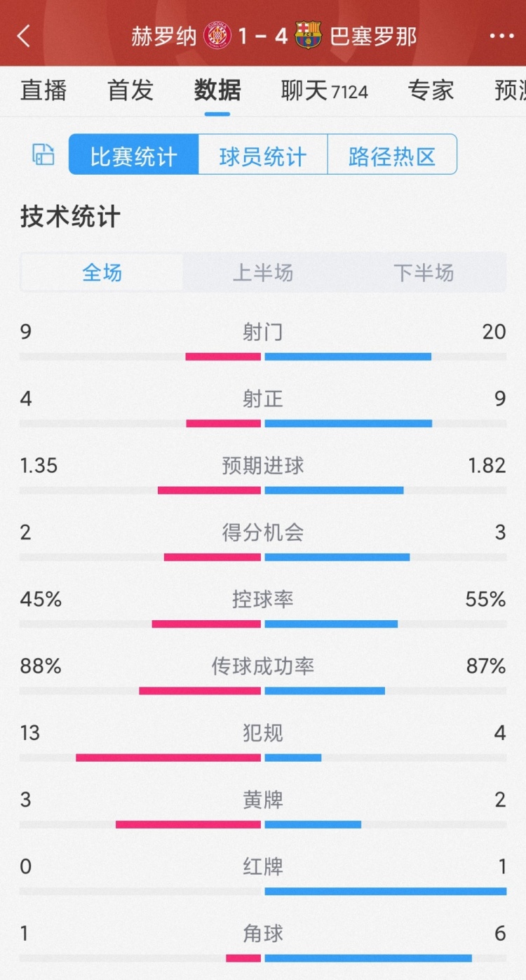Open the 球员统计 player stats view
The image size is (526, 980).
262,154
